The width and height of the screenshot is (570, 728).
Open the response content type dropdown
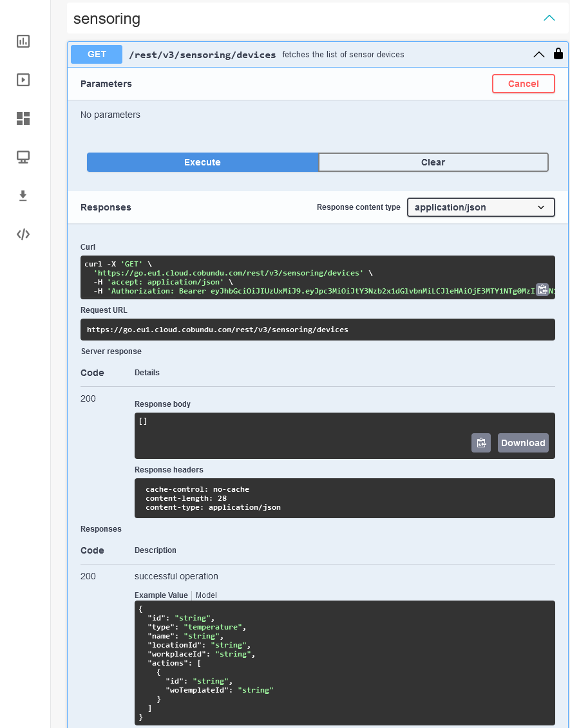pyautogui.click(x=481, y=207)
